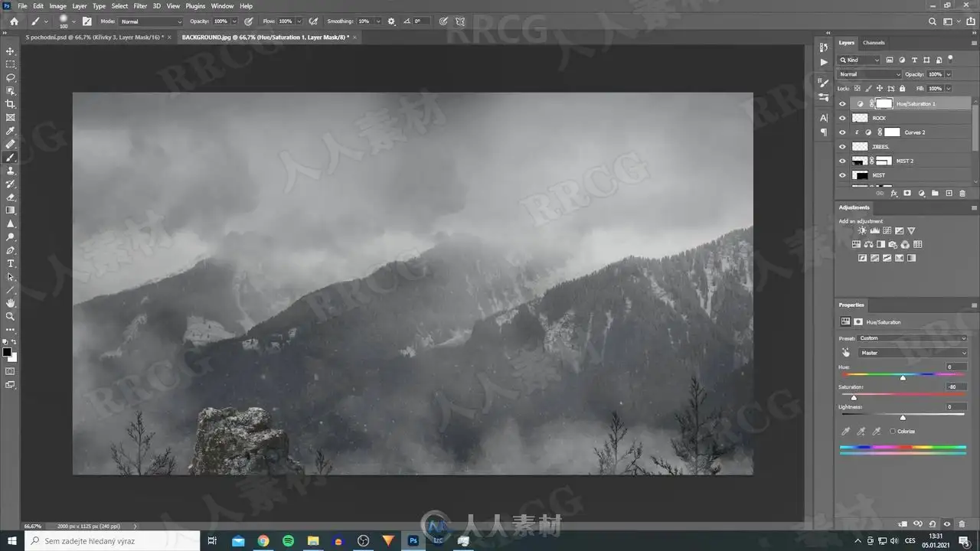Open the brush Mode dropdown in options bar

tap(151, 21)
